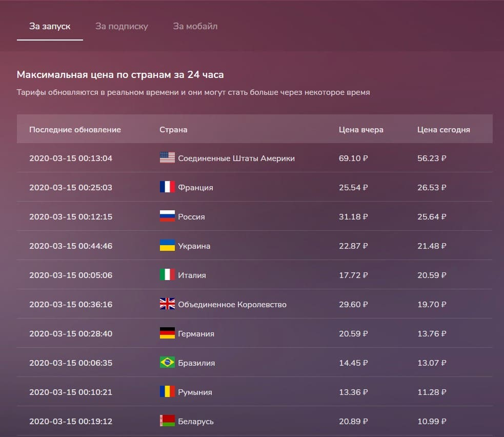Click the Russia flag icon
504x437 pixels.
tap(167, 216)
